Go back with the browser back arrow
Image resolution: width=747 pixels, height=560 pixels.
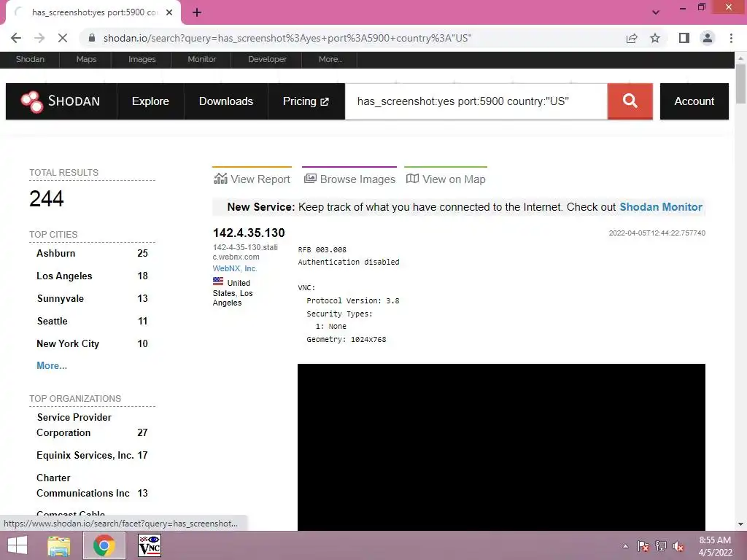click(x=16, y=38)
